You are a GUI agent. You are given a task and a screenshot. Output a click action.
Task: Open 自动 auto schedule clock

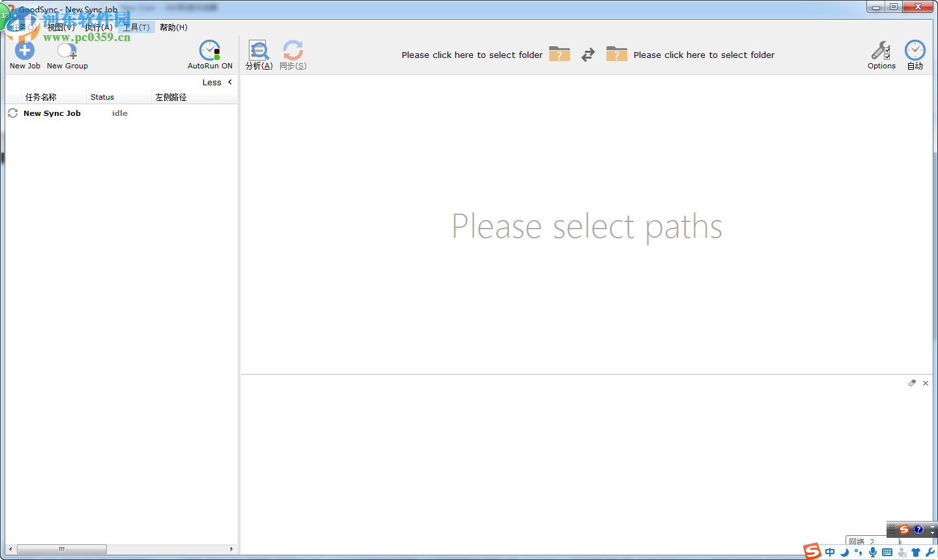point(915,55)
